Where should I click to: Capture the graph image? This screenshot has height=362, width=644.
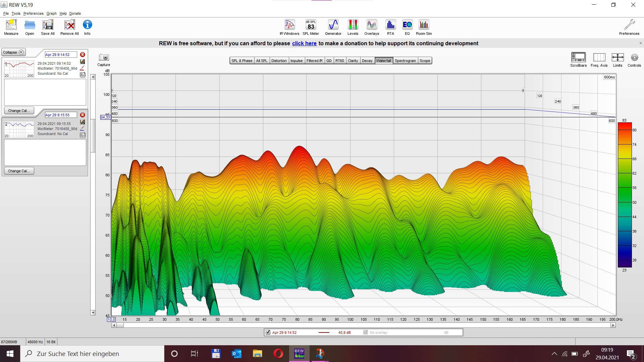(104, 58)
